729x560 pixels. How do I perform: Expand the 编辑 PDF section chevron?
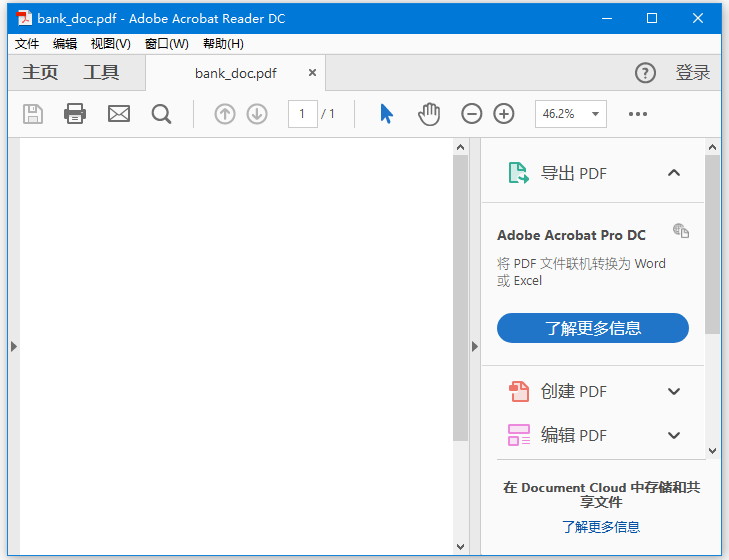674,435
